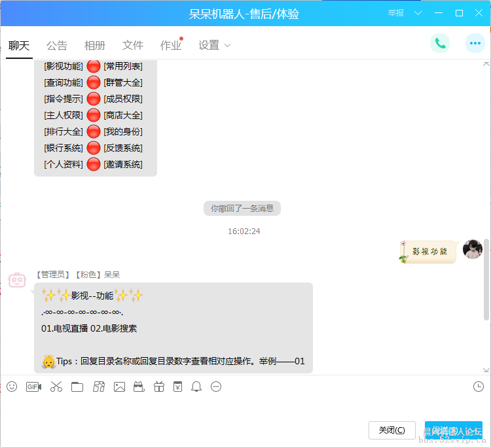
Task: Click the 影视功能 sent message bubble
Action: 429,252
